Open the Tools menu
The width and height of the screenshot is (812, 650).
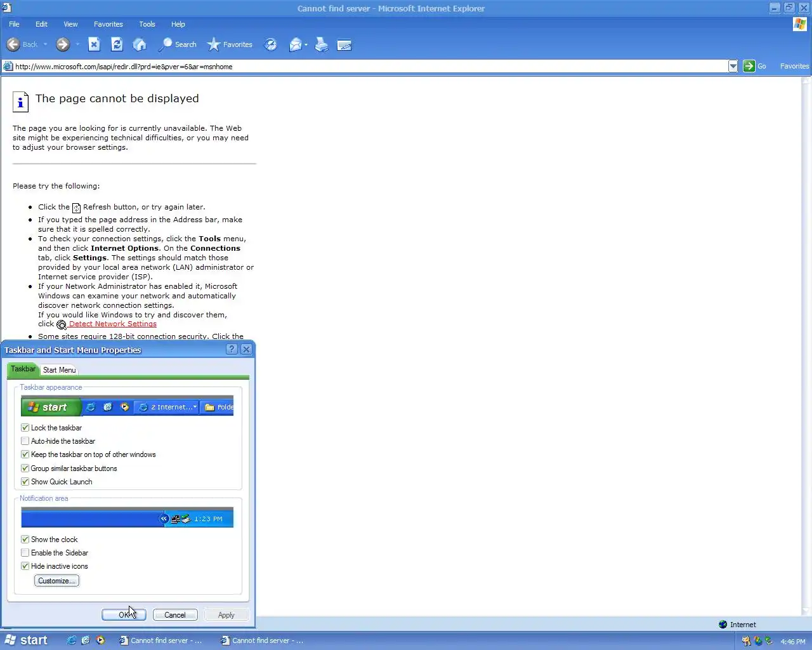point(147,24)
